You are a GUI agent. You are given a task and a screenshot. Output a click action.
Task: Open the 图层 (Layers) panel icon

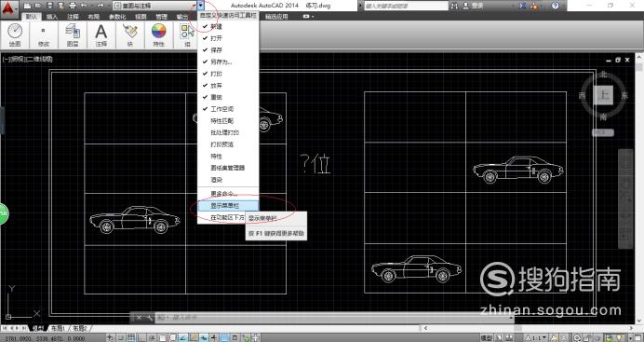(73, 34)
